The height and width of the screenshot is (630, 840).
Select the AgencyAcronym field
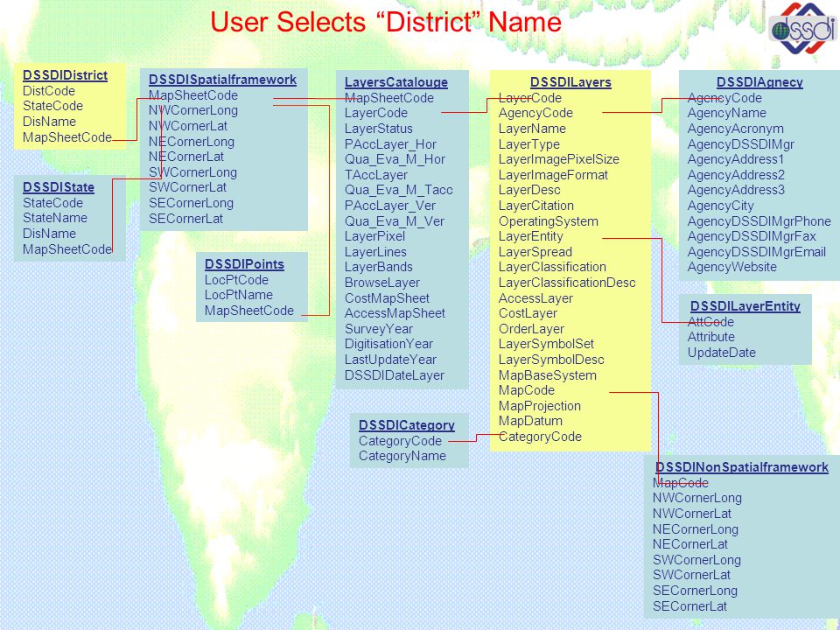[x=736, y=129]
